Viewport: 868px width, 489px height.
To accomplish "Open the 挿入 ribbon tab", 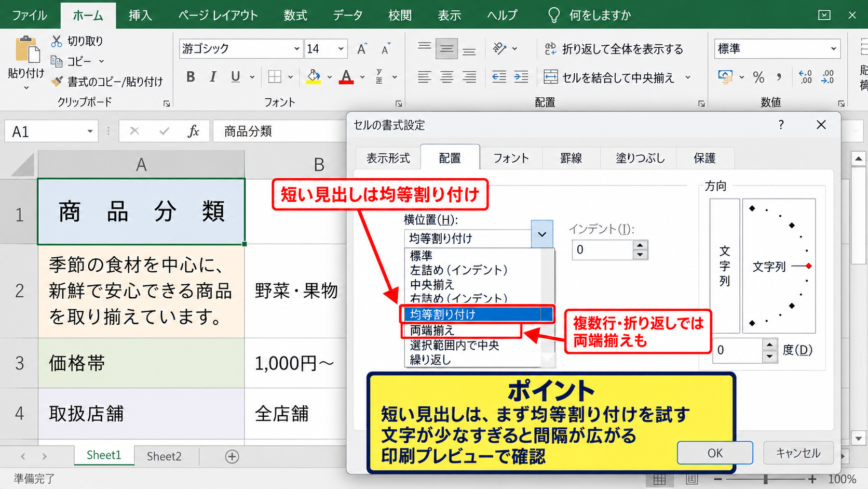I will pyautogui.click(x=140, y=15).
